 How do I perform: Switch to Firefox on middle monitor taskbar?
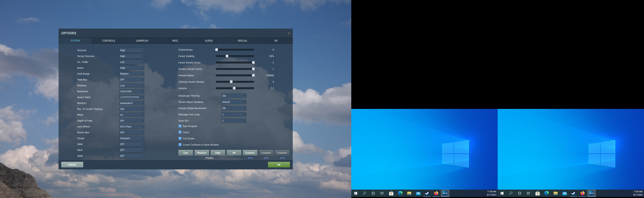(436, 193)
